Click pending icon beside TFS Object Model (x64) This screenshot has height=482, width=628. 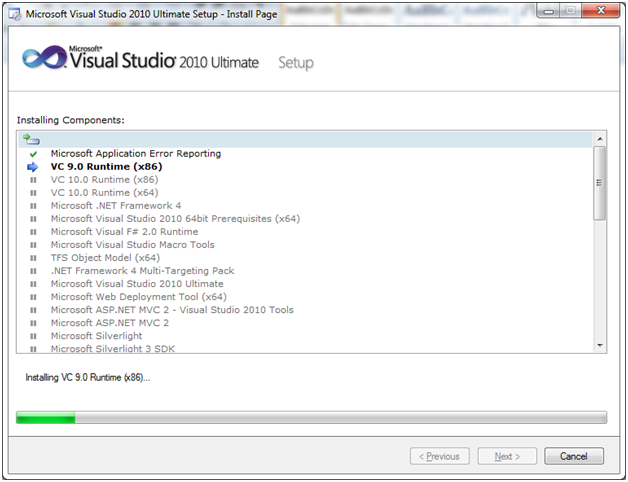pos(33,258)
